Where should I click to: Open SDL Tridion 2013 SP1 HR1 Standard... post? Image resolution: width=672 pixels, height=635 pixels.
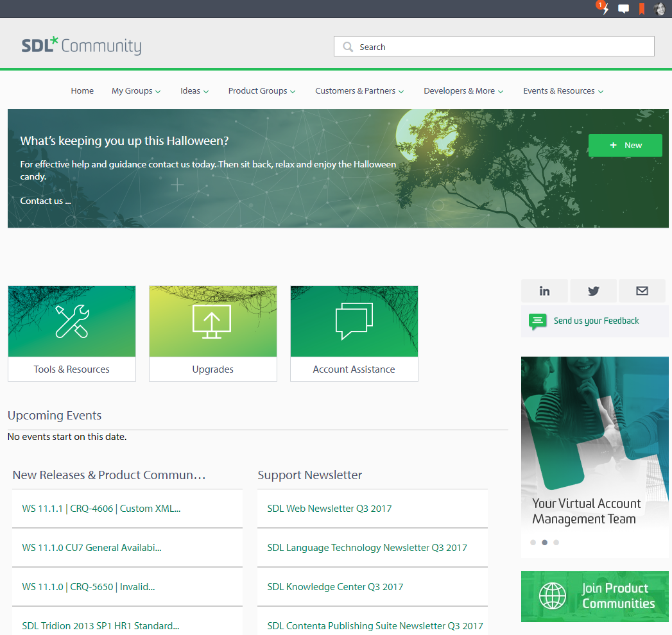click(101, 625)
